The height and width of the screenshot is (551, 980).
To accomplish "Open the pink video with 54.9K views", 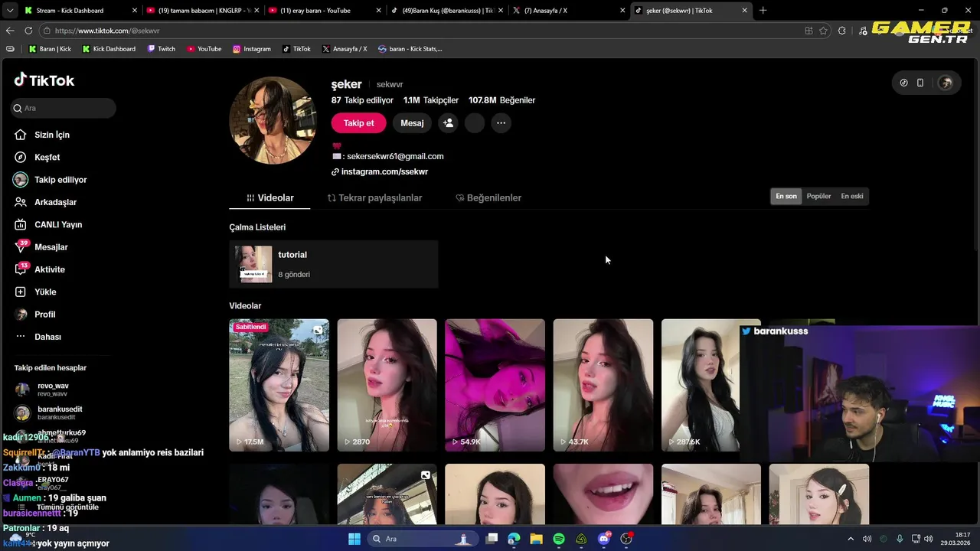I will (x=495, y=385).
